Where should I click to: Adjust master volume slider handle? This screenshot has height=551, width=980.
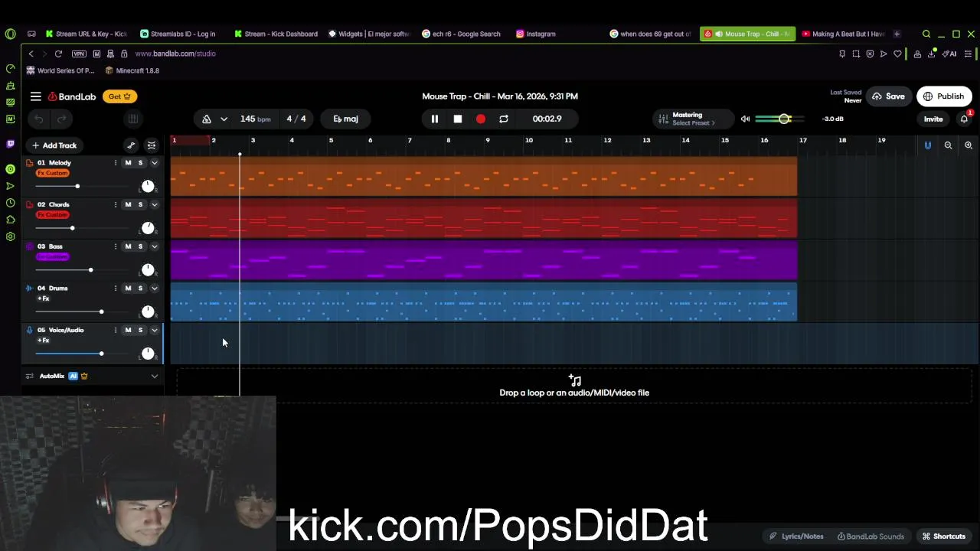(784, 119)
